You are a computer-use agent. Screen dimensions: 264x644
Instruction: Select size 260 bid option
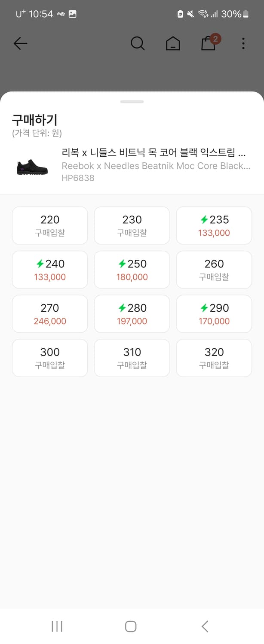tap(214, 270)
